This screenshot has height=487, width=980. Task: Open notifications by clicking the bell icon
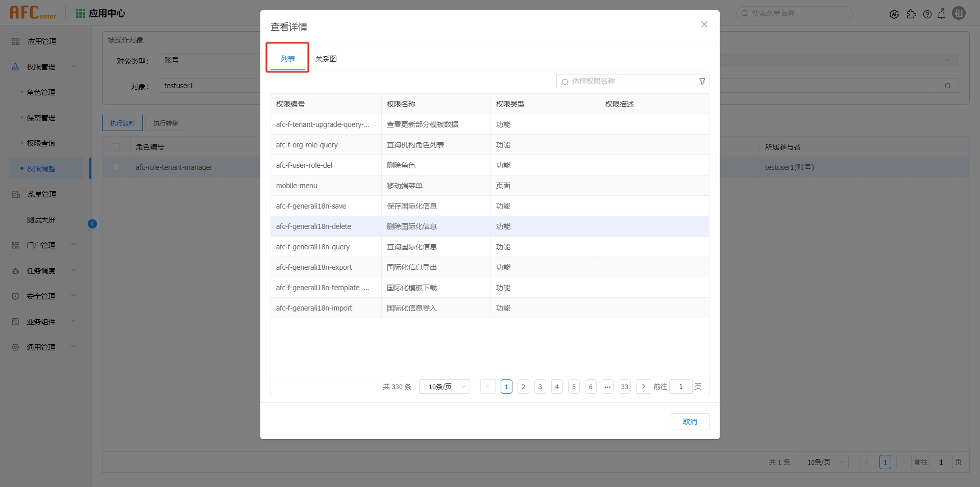coord(942,14)
